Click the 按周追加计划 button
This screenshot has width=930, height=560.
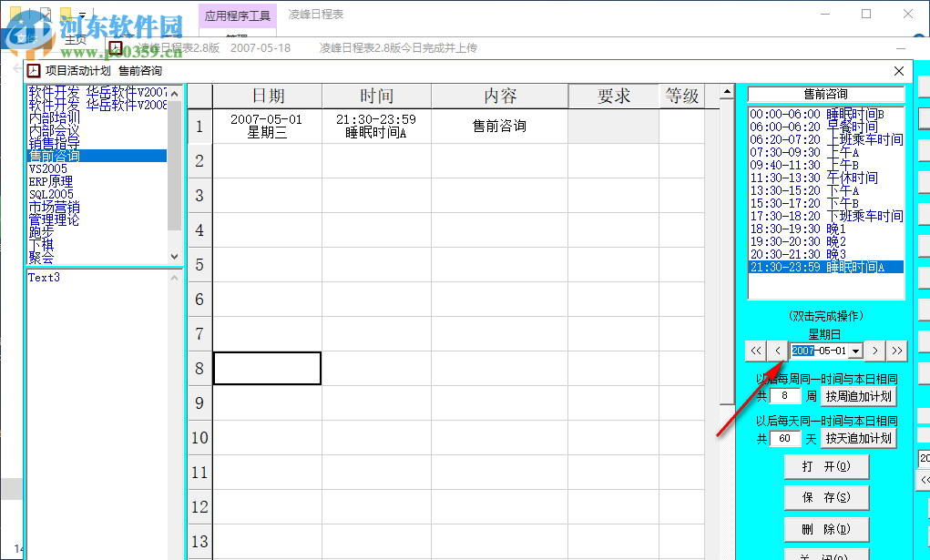coord(858,395)
